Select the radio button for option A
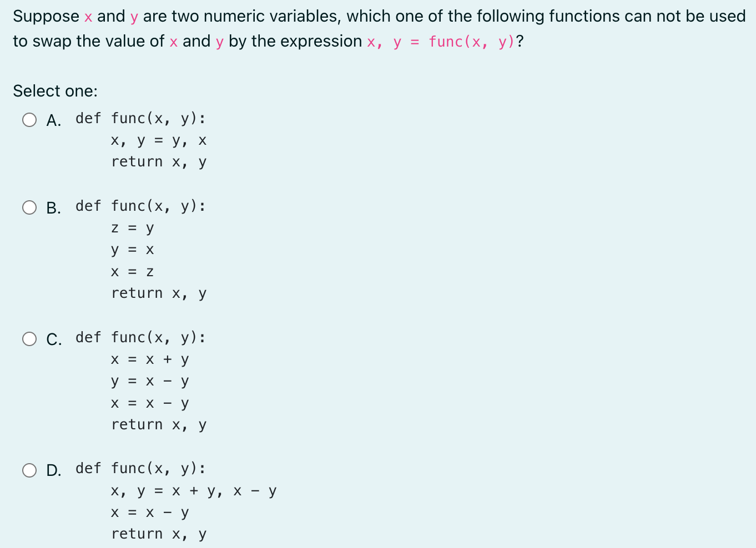This screenshot has width=756, height=548. (30, 119)
